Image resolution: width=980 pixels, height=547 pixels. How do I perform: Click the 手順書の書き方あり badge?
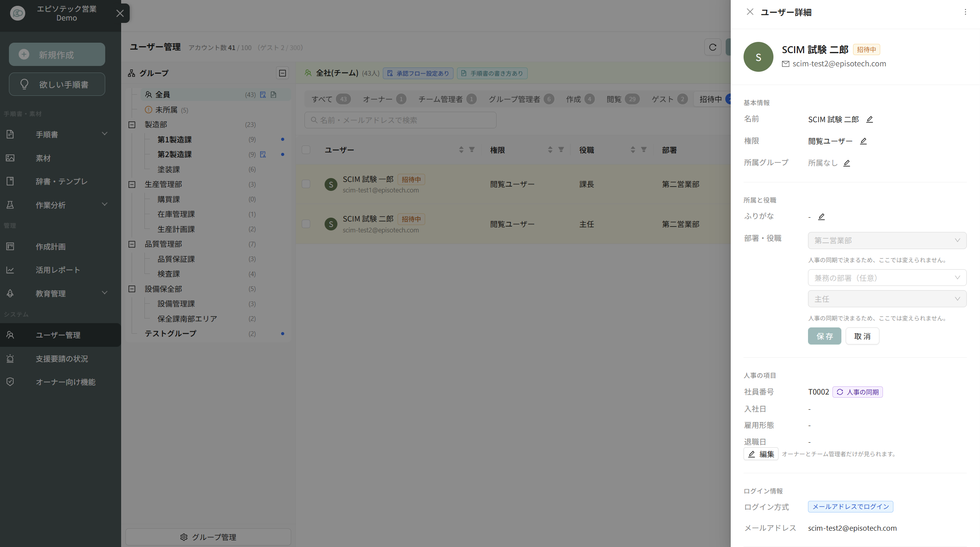[492, 73]
